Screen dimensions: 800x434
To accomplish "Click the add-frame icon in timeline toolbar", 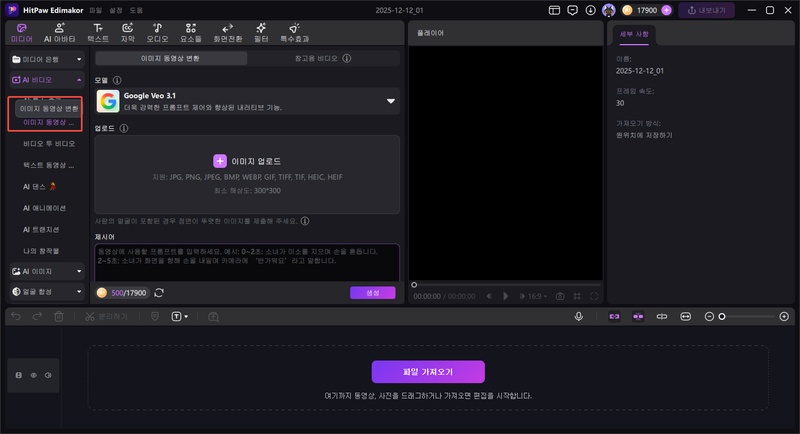I will click(x=213, y=317).
